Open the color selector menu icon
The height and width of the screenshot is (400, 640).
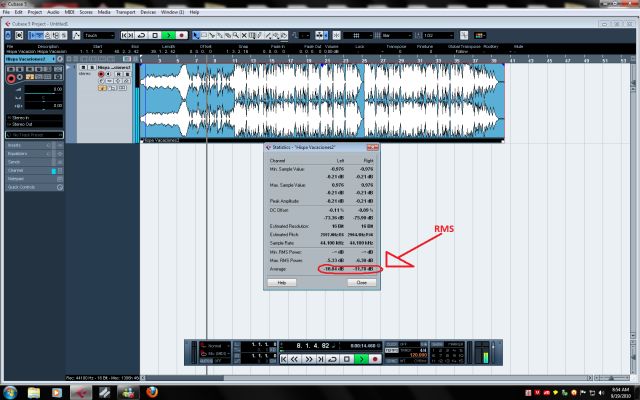coord(480,36)
